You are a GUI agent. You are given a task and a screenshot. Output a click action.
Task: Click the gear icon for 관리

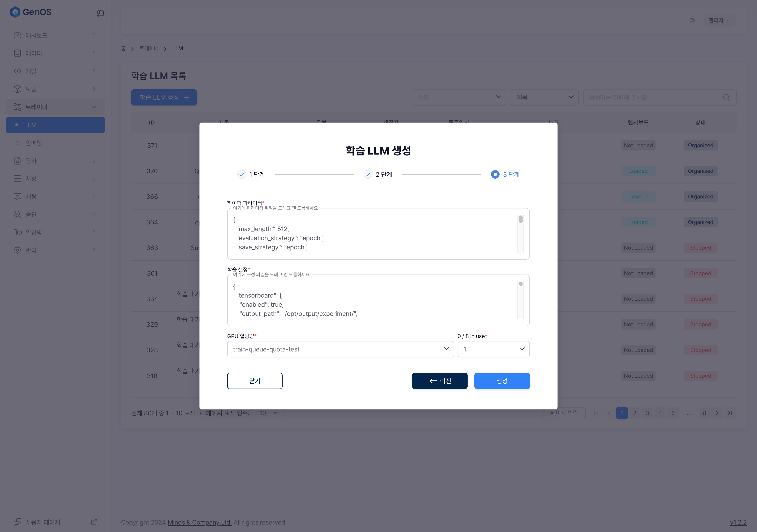pos(17,250)
